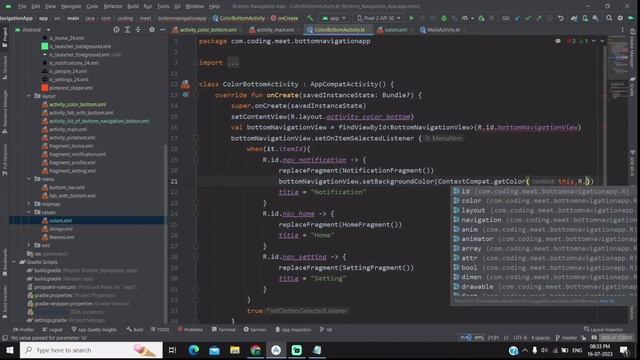This screenshot has width=640, height=360.
Task: Collapse Gradle Scripts node in project tree
Action: tap(14, 262)
